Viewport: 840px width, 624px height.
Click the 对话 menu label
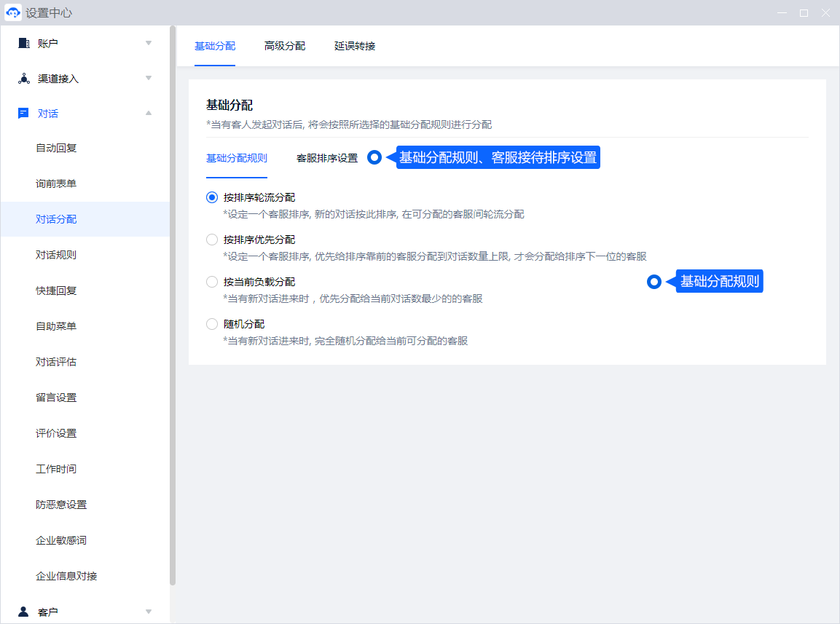tap(47, 114)
